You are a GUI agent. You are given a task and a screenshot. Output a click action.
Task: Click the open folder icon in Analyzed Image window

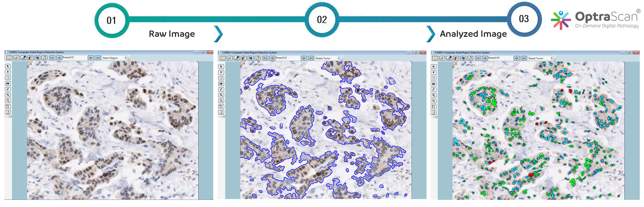coord(442,58)
